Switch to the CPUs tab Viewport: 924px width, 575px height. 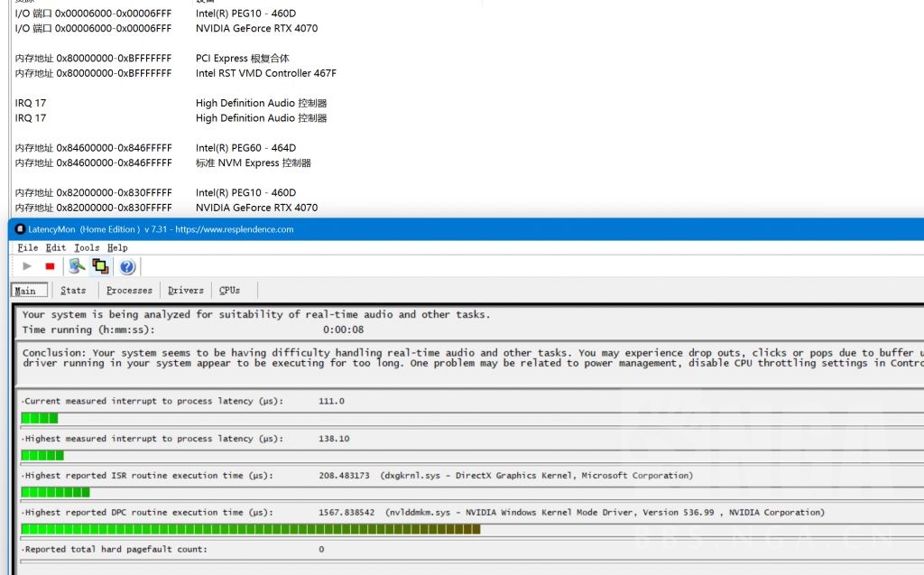click(230, 290)
